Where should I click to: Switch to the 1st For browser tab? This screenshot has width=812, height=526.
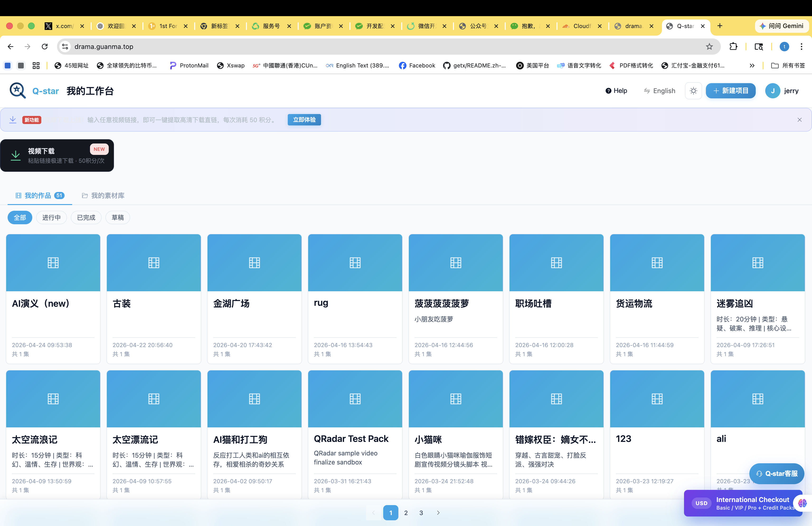(168, 26)
